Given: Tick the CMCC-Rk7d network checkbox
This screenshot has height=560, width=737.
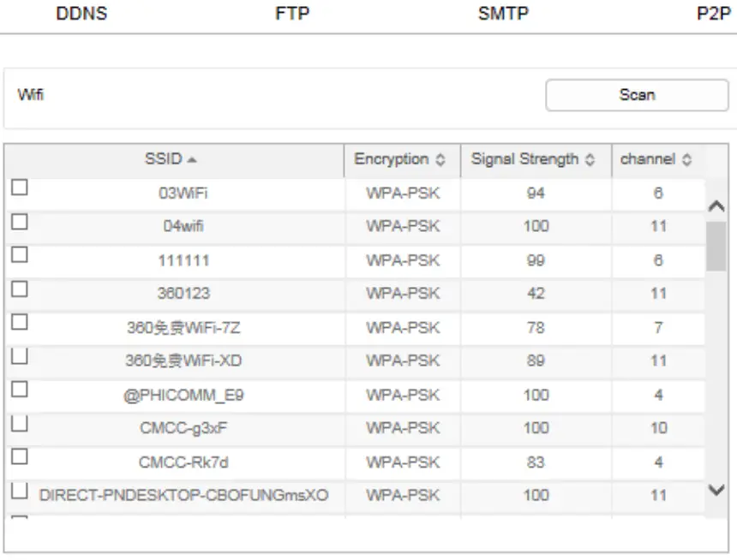Looking at the screenshot, I should 19,457.
